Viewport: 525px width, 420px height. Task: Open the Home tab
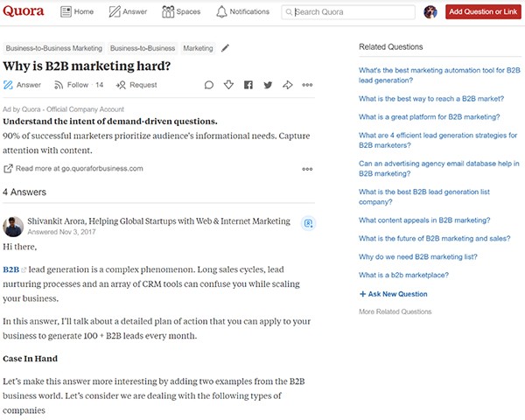tap(77, 12)
